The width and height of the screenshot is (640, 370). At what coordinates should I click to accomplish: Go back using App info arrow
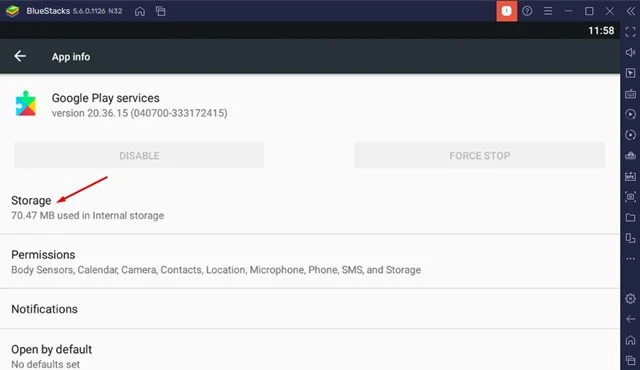click(20, 56)
